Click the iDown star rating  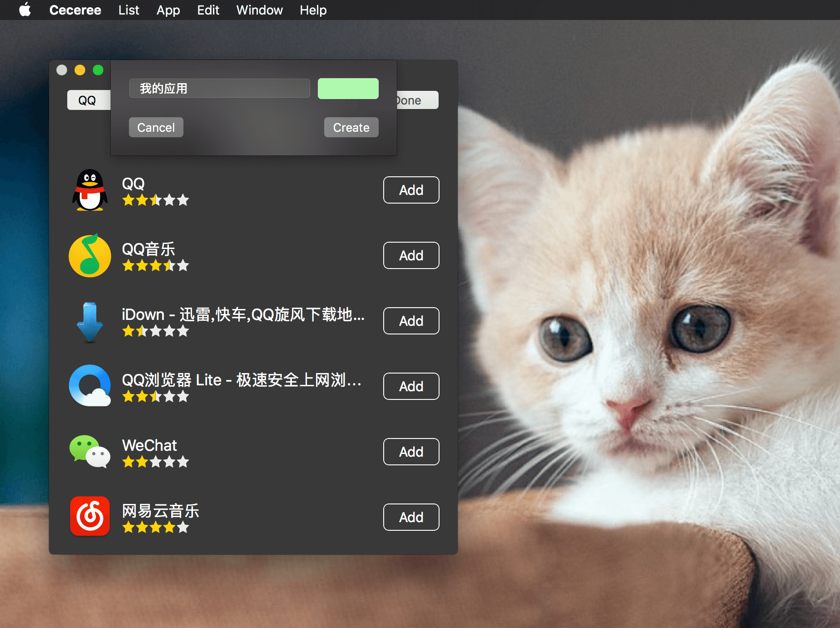point(155,331)
